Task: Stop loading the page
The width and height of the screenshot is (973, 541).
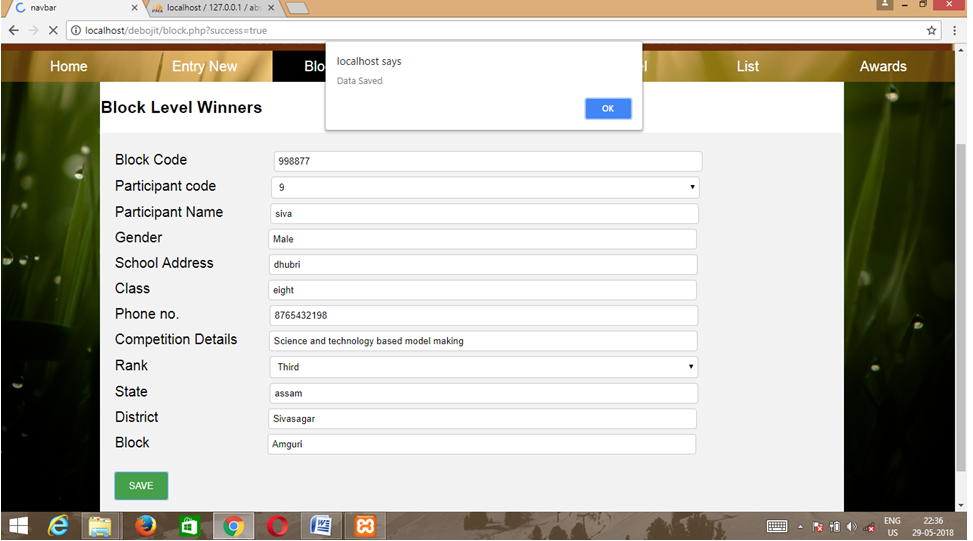Action: [53, 30]
